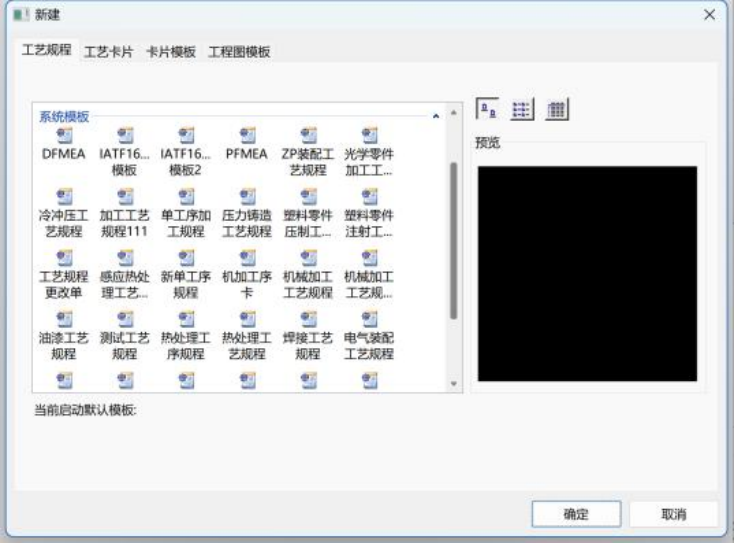This screenshot has height=543, width=735.
Task: Switch template display to details grid view
Action: click(x=558, y=109)
